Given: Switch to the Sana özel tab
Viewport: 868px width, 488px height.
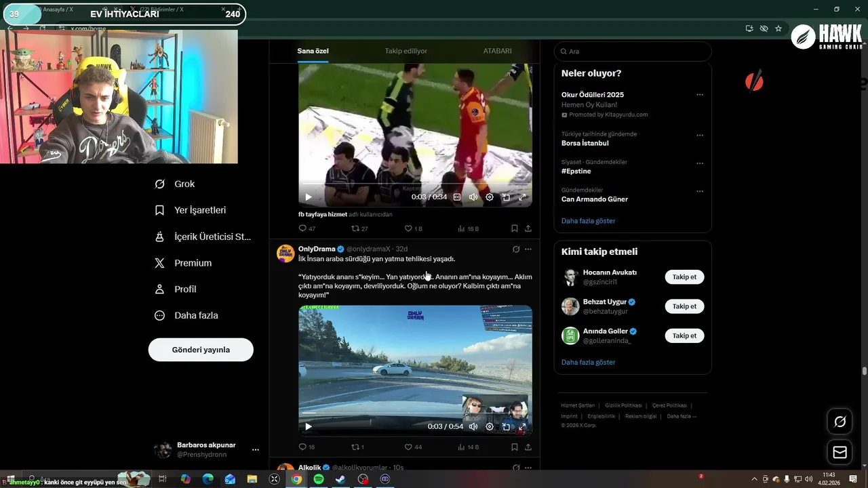Looking at the screenshot, I should point(313,51).
